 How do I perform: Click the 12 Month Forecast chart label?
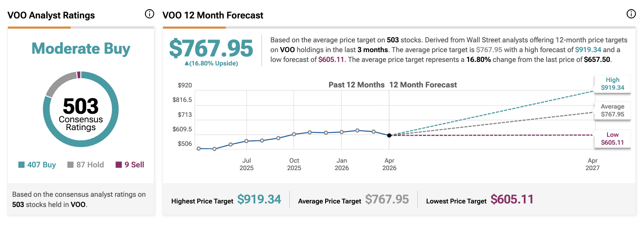click(423, 85)
